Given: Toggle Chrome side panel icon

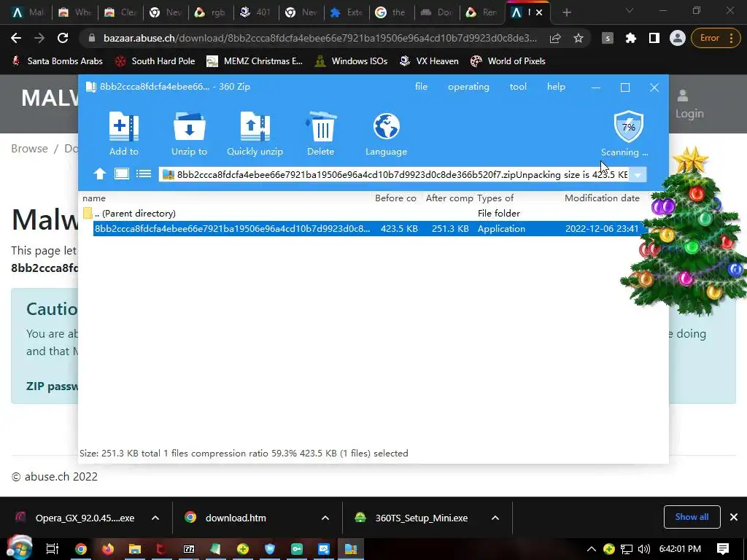Looking at the screenshot, I should click(654, 38).
